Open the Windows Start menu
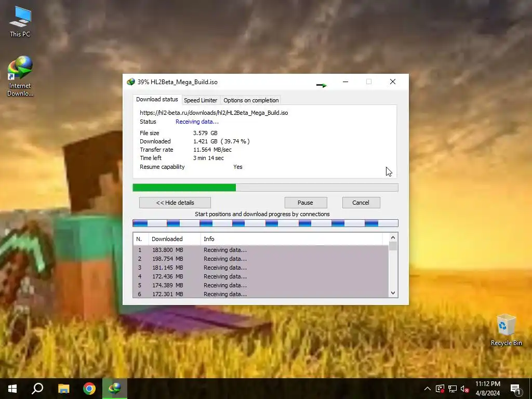This screenshot has height=399, width=532. pos(12,389)
